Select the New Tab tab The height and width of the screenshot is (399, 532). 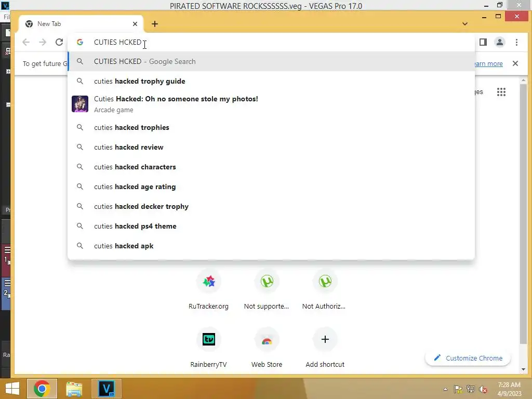[81, 24]
